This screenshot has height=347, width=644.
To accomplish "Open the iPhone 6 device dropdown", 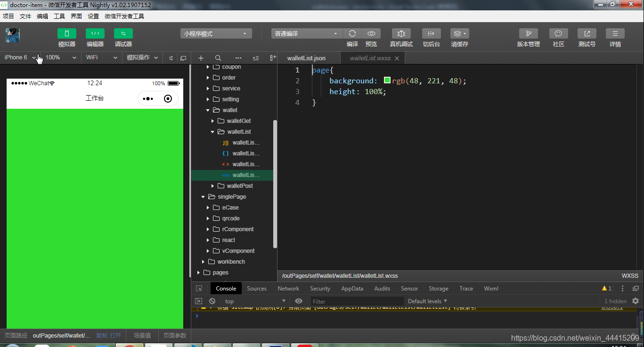I will [20, 57].
